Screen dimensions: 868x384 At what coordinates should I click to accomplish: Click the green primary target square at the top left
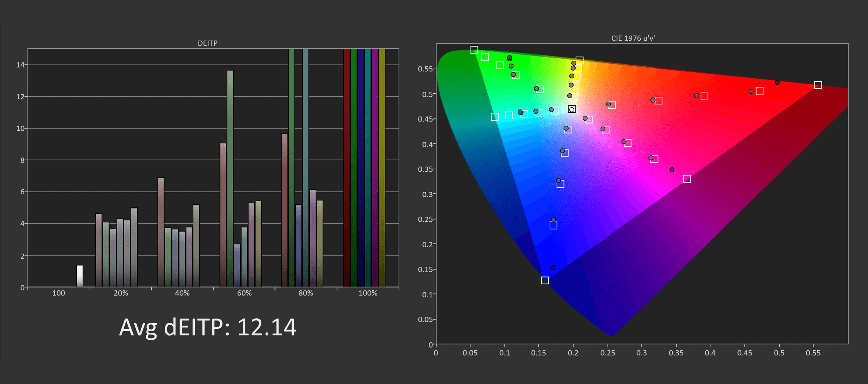(474, 50)
